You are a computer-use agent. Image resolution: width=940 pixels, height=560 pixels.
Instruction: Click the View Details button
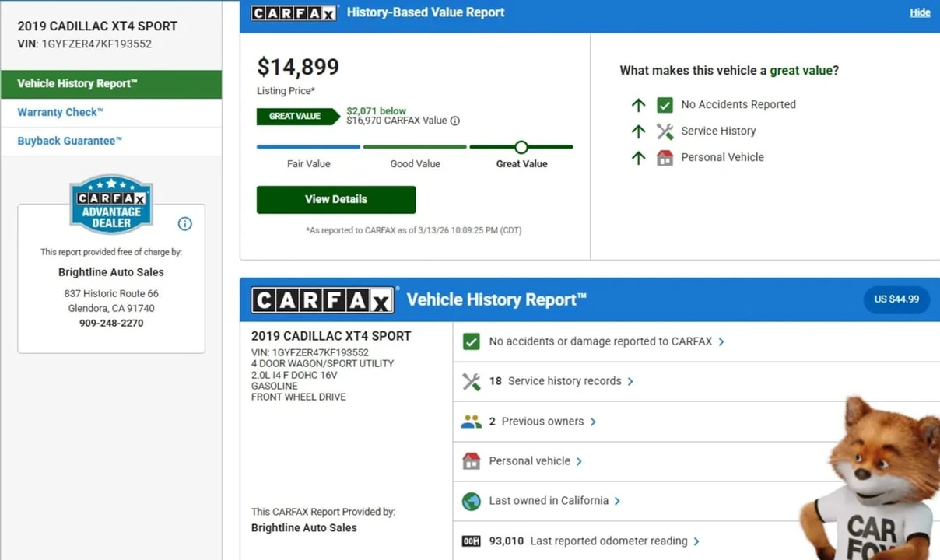point(336,199)
